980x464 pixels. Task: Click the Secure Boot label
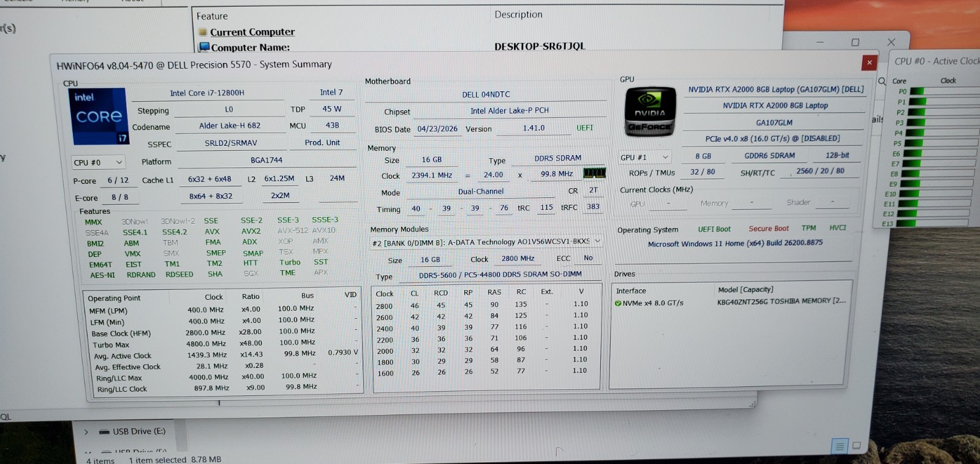coord(769,229)
